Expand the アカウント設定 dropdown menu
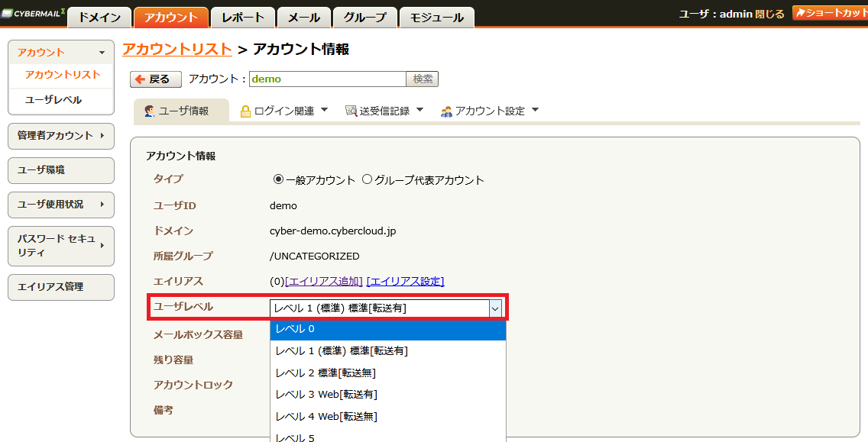Viewport: 868px width, 442px height. pos(490,111)
